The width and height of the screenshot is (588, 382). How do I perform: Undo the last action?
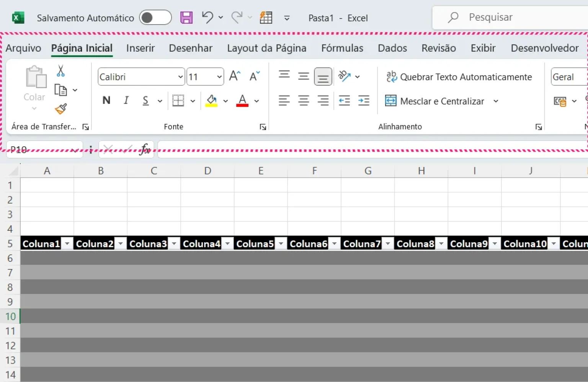click(207, 17)
